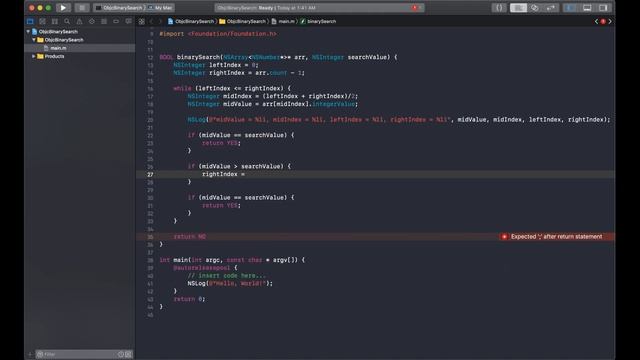This screenshot has height=360, width=640.
Task: Click ObjcBinarySearch folder in jump bar
Action: click(242, 21)
